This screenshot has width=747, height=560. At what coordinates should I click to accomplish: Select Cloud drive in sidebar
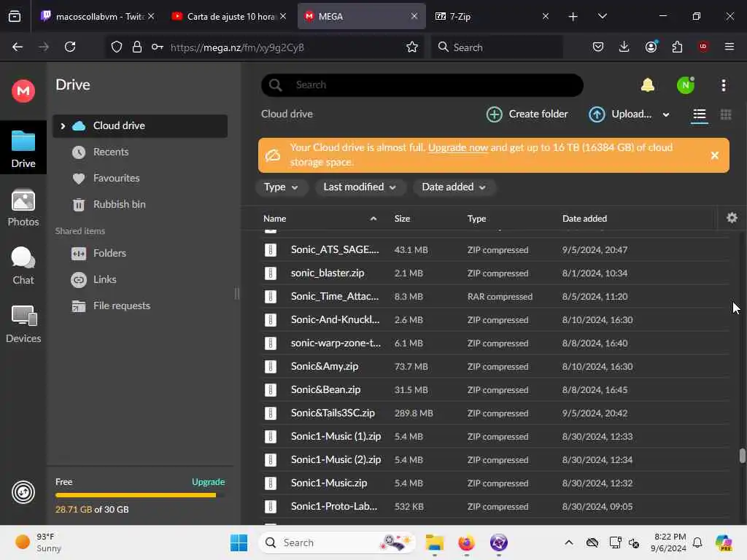[x=140, y=125]
